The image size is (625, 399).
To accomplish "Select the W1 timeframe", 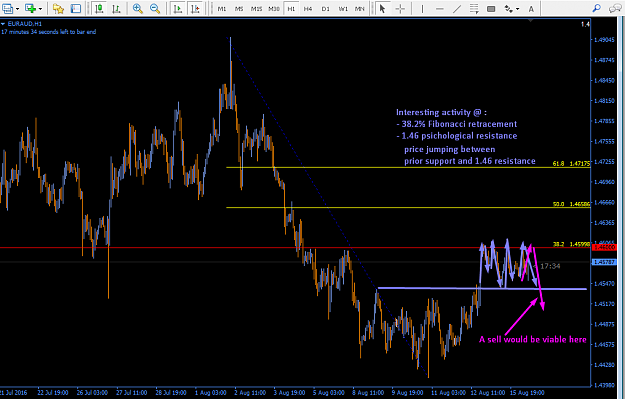I will (343, 9).
